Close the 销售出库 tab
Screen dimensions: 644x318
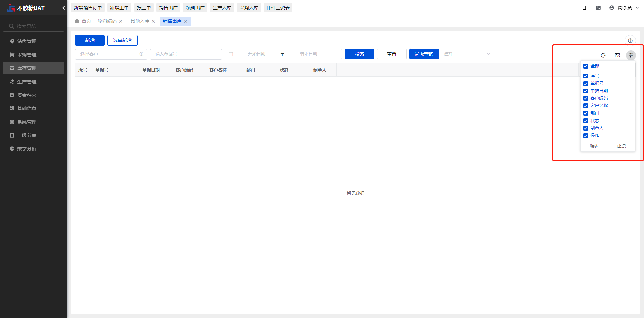click(186, 21)
